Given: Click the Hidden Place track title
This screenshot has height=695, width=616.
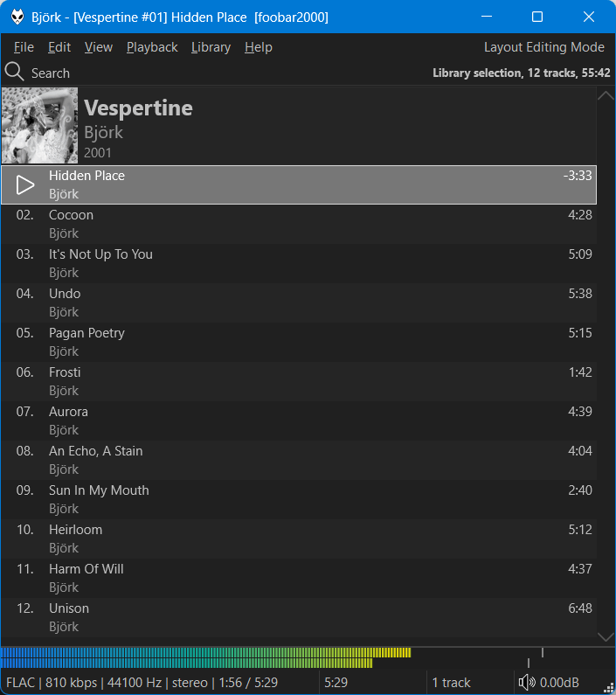Looking at the screenshot, I should tap(87, 176).
